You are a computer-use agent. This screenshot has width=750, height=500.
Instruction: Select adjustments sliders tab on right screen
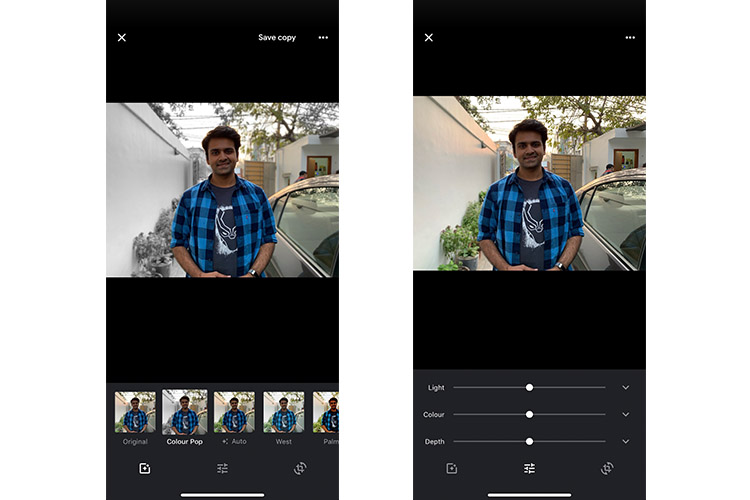tap(529, 468)
